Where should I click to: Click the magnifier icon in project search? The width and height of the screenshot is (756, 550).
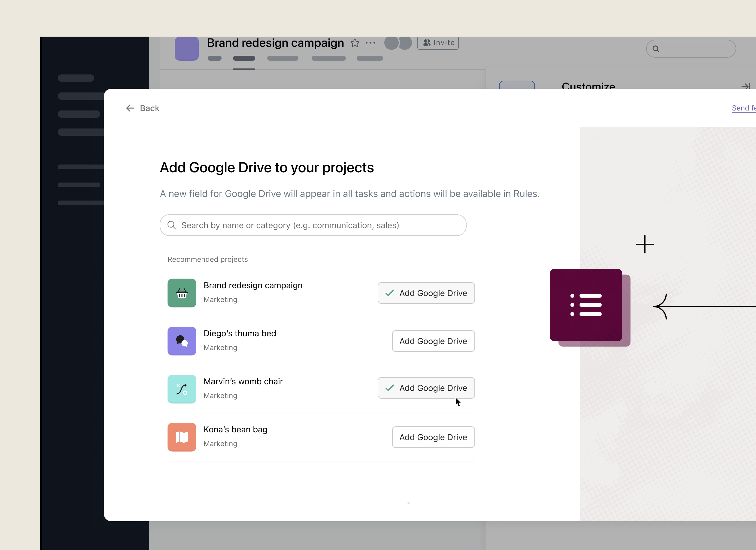(x=172, y=225)
